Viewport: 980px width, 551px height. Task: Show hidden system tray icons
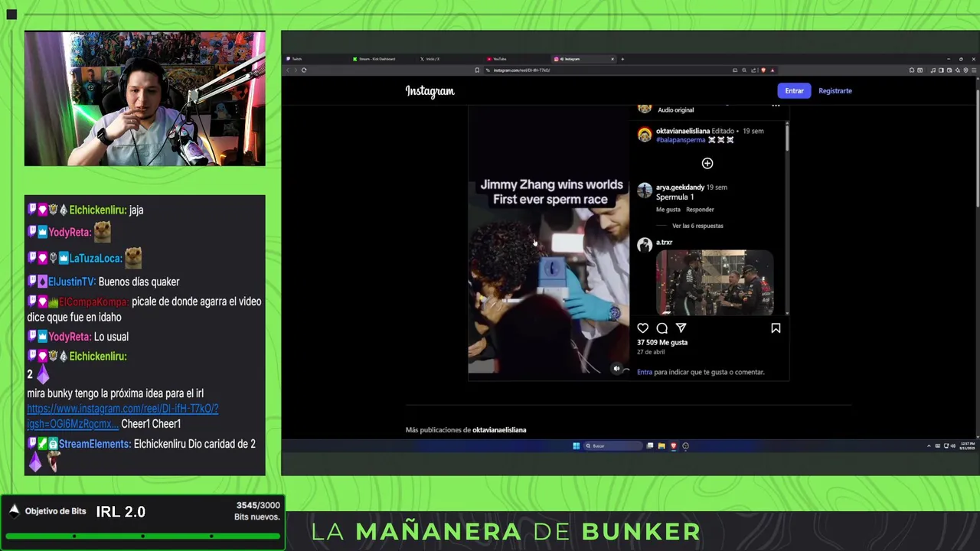(x=929, y=446)
